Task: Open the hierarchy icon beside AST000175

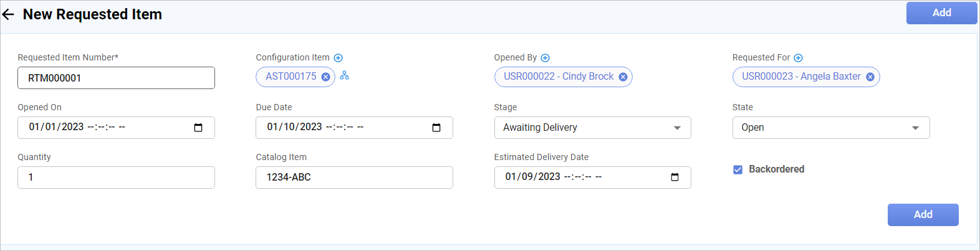Action: pyautogui.click(x=345, y=76)
